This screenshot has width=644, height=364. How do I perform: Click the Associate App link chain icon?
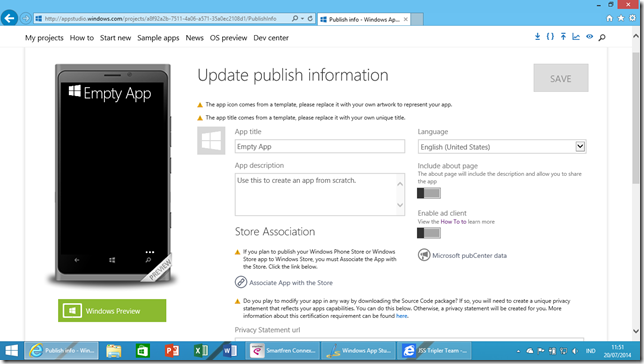tap(241, 282)
